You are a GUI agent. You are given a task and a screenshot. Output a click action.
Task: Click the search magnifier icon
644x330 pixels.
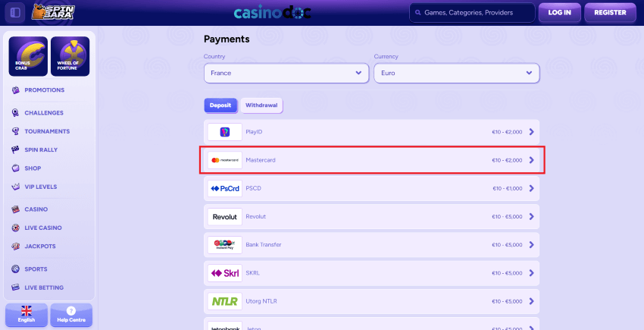[x=418, y=13]
